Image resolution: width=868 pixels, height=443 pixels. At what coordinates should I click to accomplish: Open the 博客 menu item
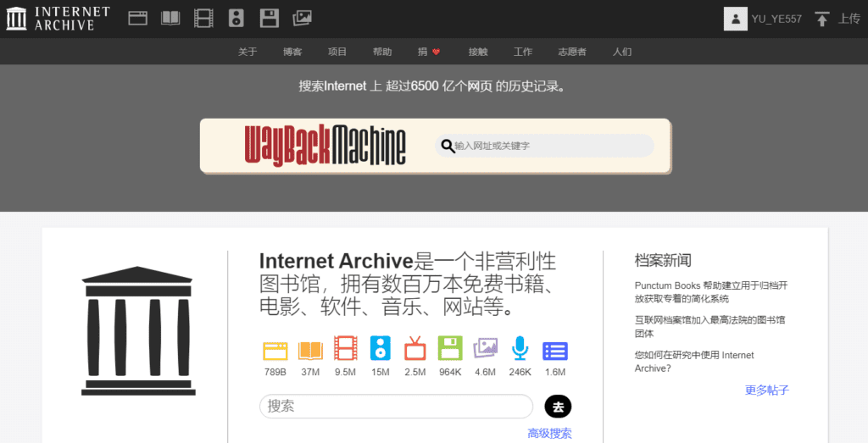292,52
